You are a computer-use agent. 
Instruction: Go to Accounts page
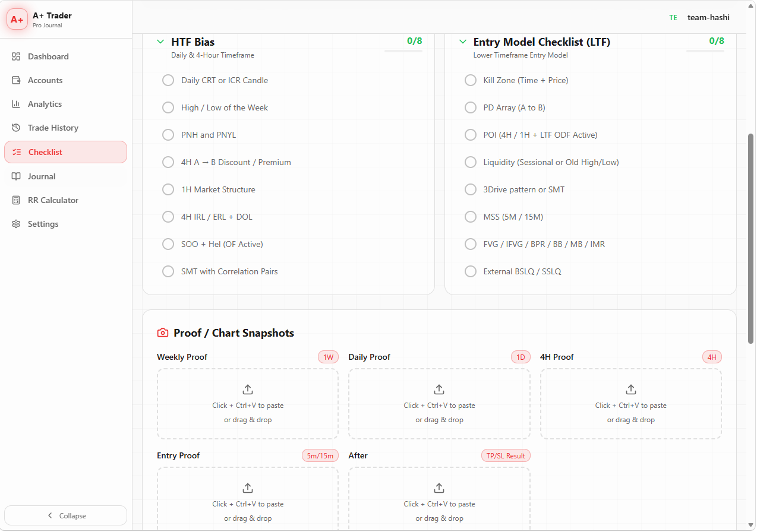pyautogui.click(x=65, y=80)
